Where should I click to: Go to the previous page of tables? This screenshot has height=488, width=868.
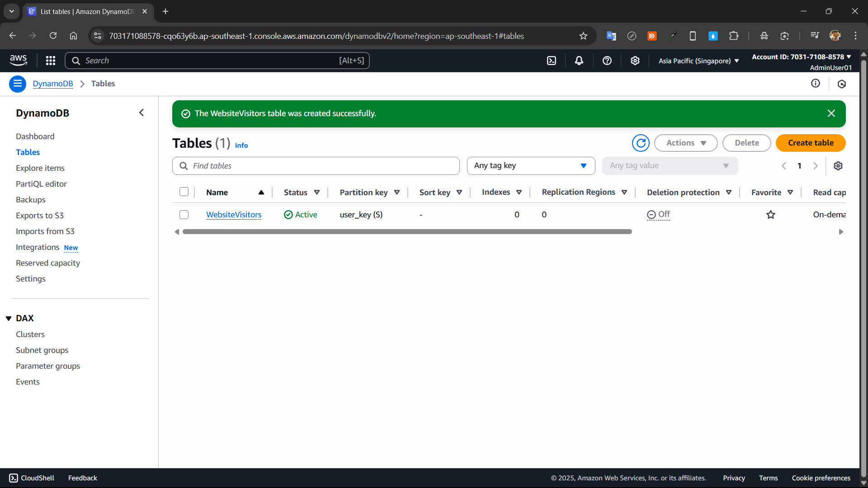(x=784, y=166)
